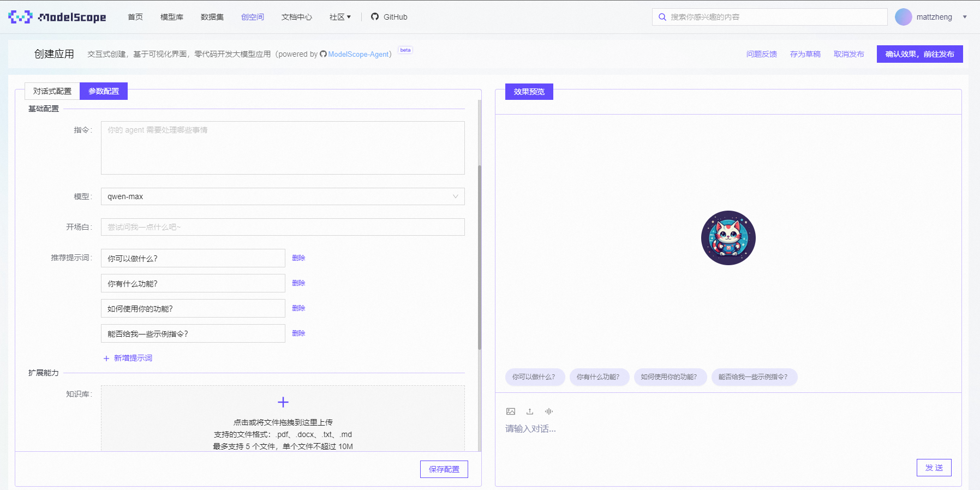Click the 你有什么功能? prompt input

(x=193, y=283)
